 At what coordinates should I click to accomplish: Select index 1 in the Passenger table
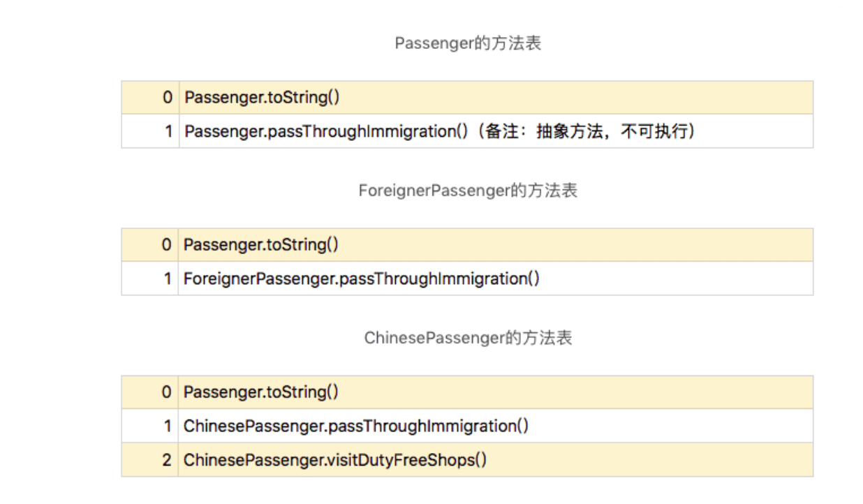point(168,131)
